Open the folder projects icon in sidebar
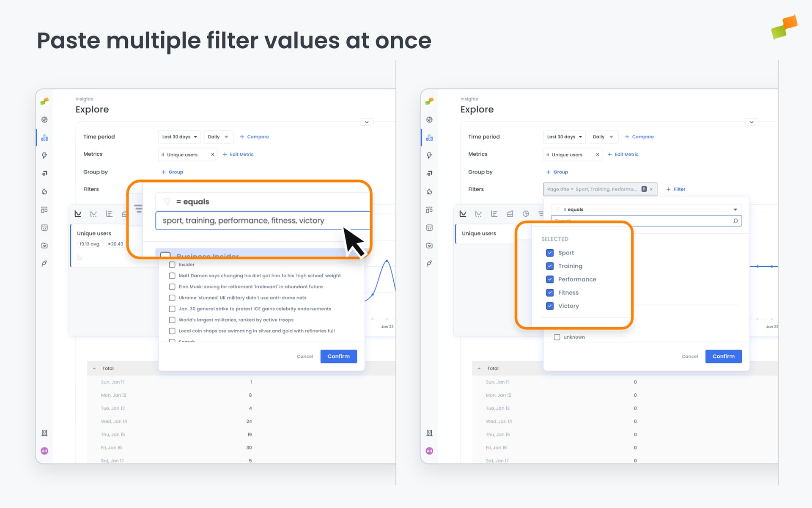The height and width of the screenshot is (508, 812). pyautogui.click(x=44, y=246)
